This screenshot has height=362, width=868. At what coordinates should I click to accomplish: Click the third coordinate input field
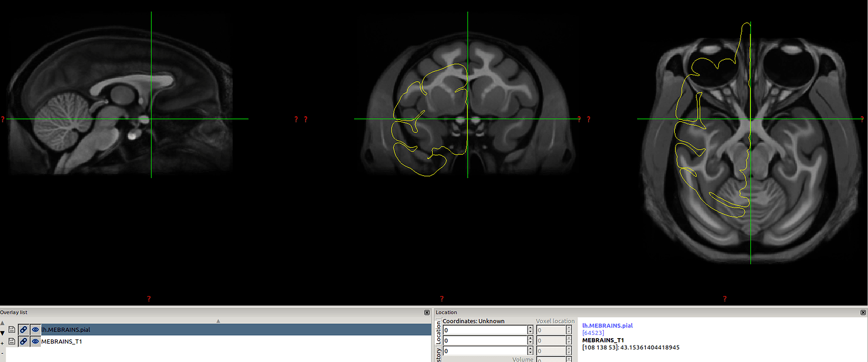pos(484,351)
